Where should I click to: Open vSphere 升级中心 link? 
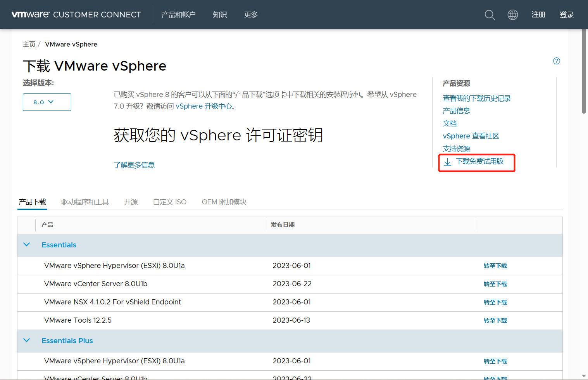[x=204, y=106]
